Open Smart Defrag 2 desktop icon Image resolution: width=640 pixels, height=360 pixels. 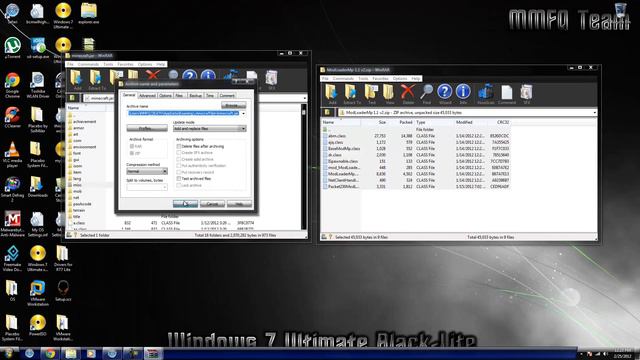point(12,189)
